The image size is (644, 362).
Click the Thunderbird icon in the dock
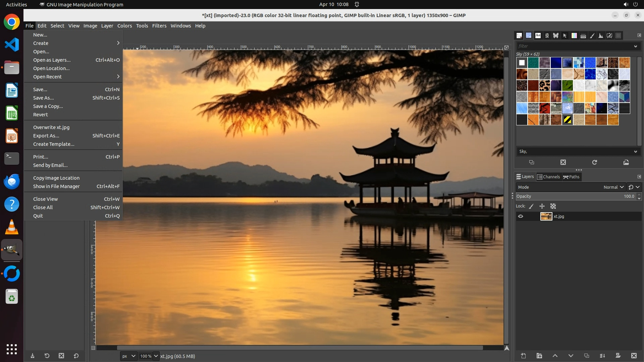tap(12, 181)
